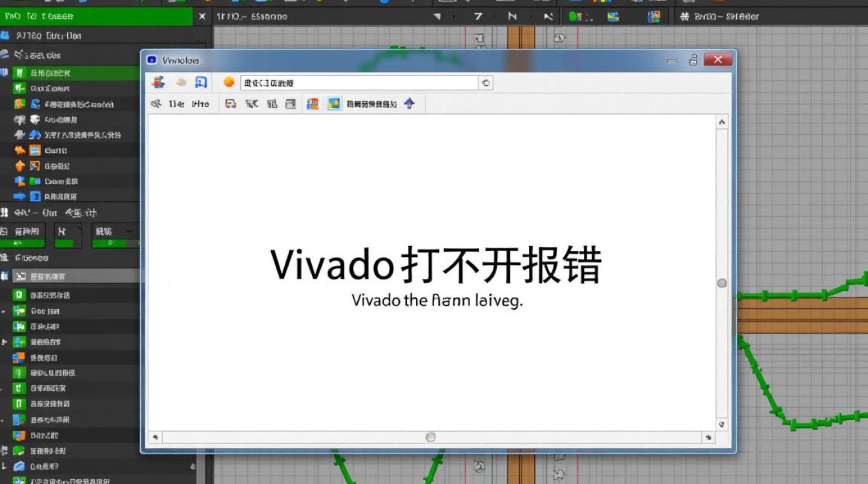Click the refresh button after the address field
The height and width of the screenshot is (484, 868).
[x=486, y=83]
